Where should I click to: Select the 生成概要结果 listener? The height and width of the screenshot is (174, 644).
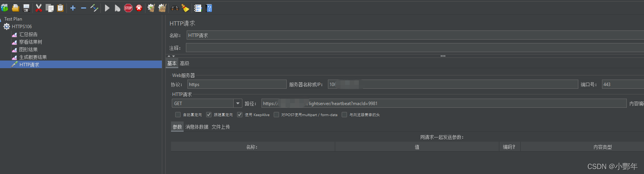point(33,57)
